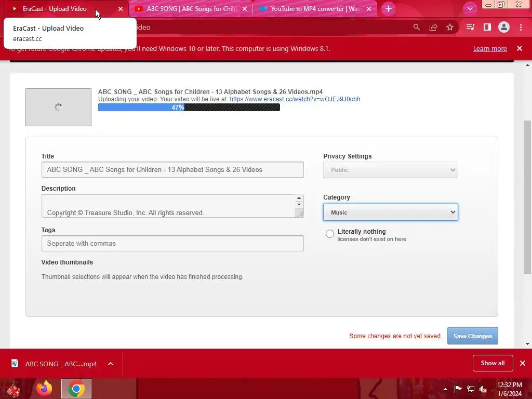Viewport: 532px width, 399px height.
Task: Open the media control playlist icon
Action: click(470, 27)
